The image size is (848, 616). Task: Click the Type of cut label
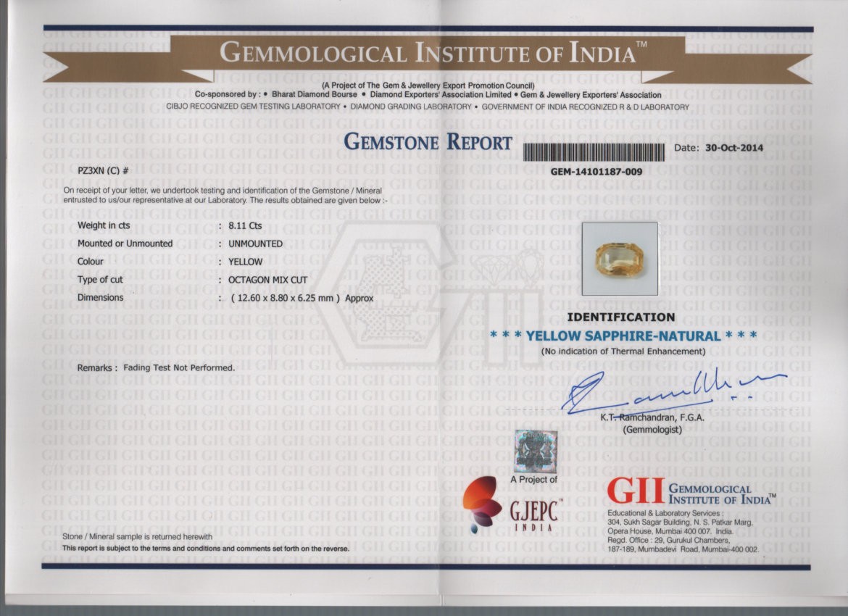coord(100,280)
